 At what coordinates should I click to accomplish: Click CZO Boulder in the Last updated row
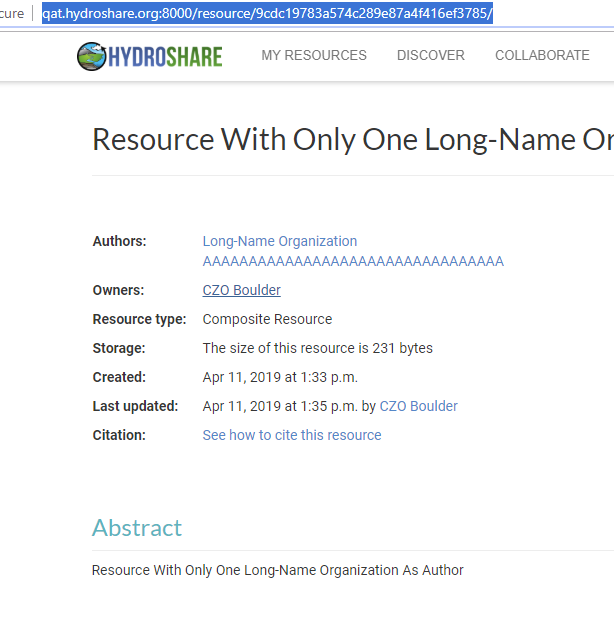(x=419, y=406)
